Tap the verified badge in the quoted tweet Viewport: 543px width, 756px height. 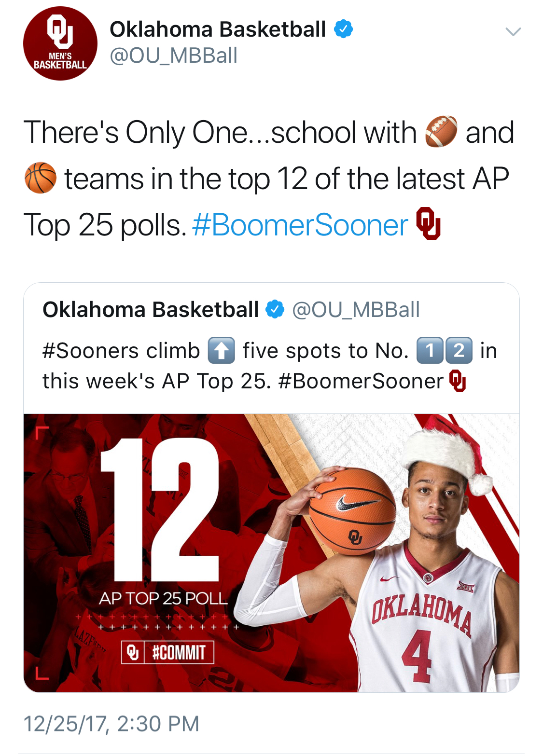coord(275,309)
